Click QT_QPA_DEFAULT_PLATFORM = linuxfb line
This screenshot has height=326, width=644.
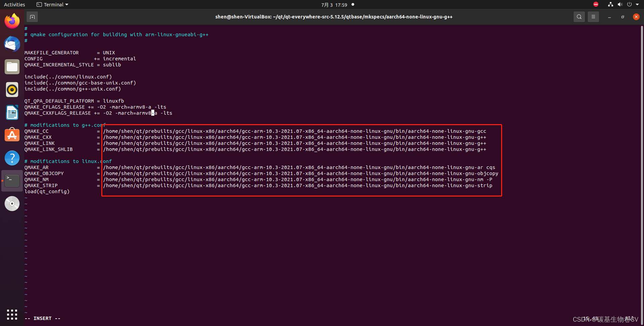pyautogui.click(x=74, y=101)
